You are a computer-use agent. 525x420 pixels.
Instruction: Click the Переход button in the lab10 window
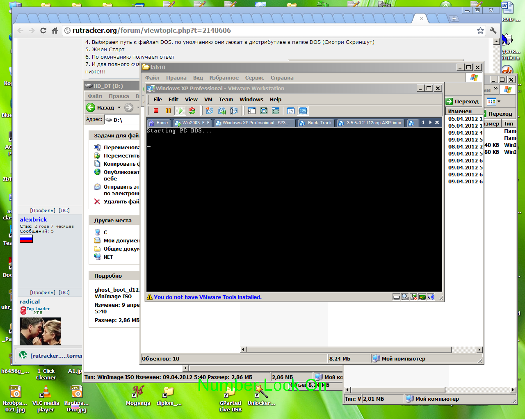click(x=462, y=101)
